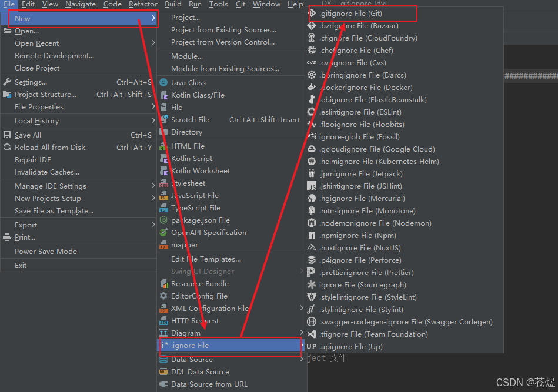
Task: Expand the Manage IDE Settings arrow
Action: click(153, 185)
